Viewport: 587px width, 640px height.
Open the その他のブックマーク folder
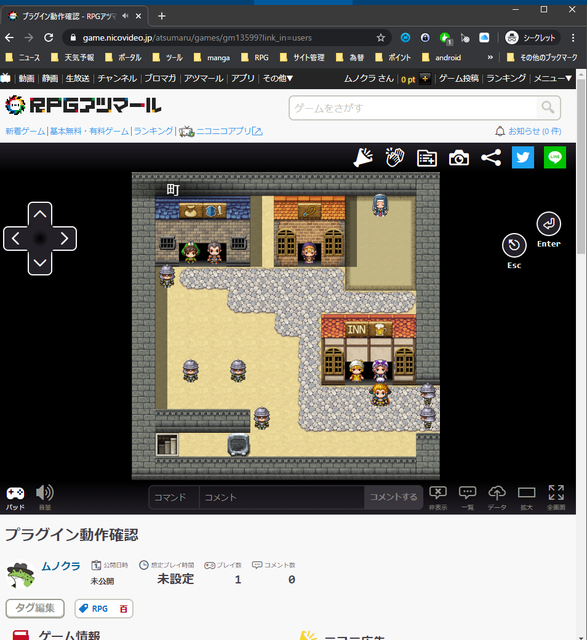click(542, 57)
